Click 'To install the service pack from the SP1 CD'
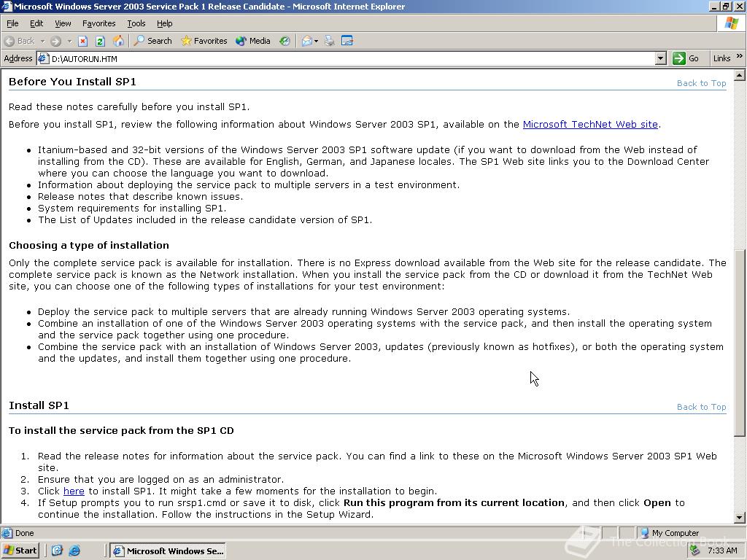This screenshot has height=560, width=747. [x=121, y=430]
